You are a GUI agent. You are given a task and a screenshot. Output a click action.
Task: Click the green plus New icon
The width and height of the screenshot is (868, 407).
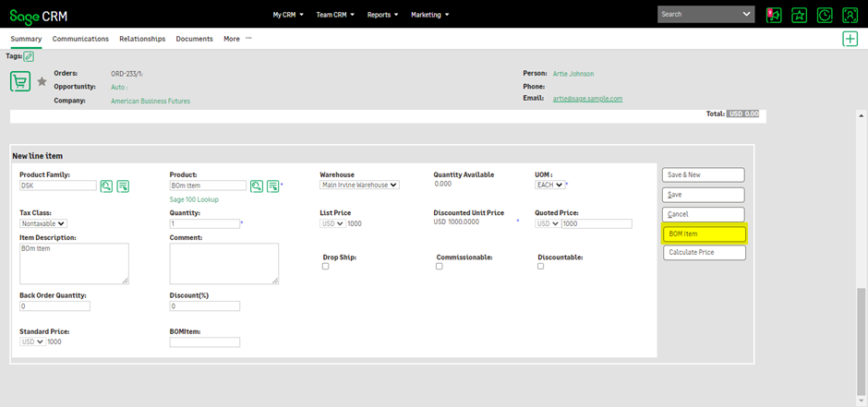click(x=850, y=39)
